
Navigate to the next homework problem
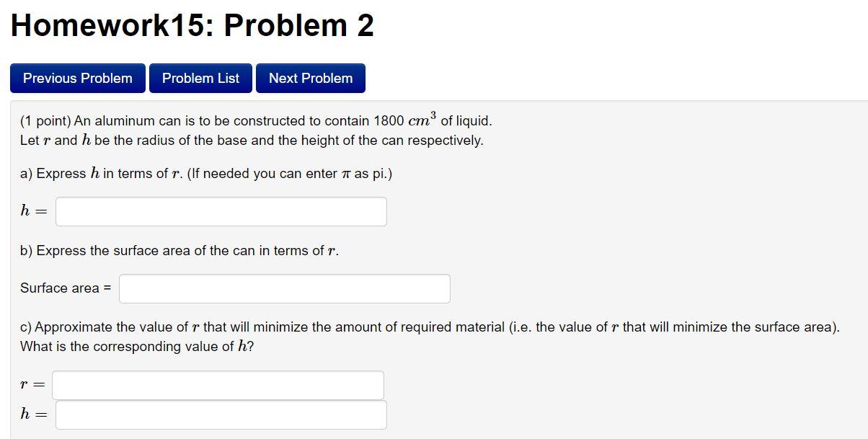[310, 78]
